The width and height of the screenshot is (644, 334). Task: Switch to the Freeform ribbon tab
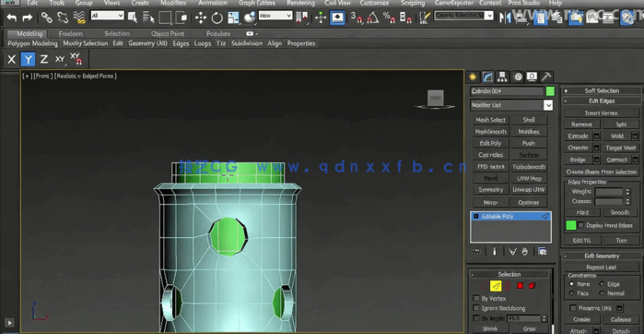(70, 34)
